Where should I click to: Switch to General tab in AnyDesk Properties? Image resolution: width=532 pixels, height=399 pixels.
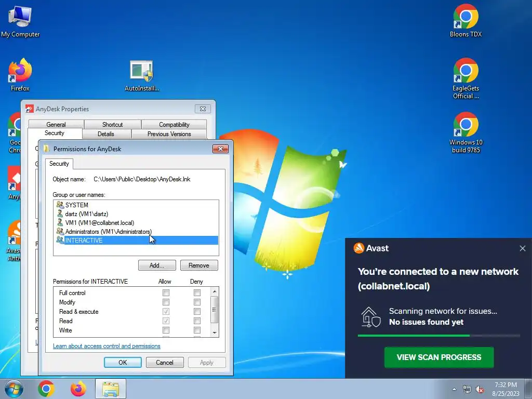point(56,124)
